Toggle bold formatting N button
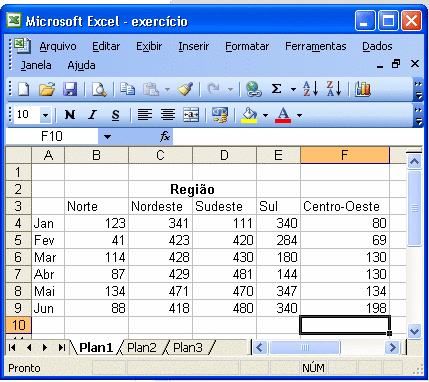This screenshot has width=429, height=382. tap(70, 115)
